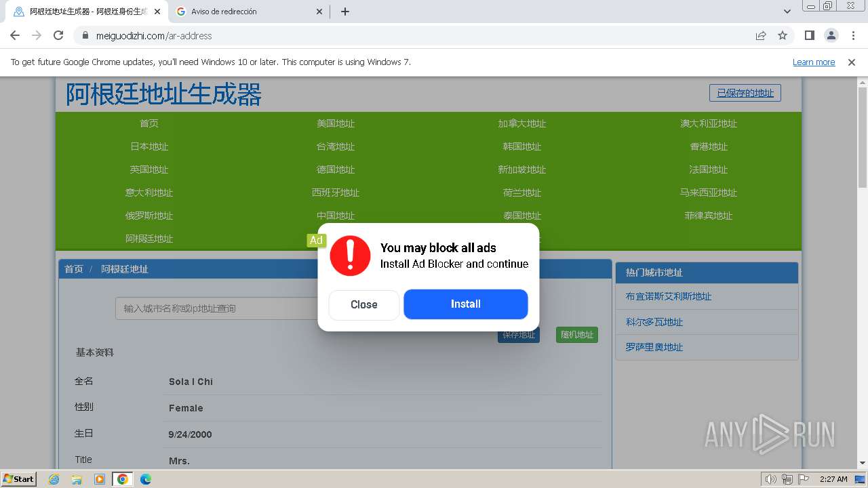This screenshot has height=488, width=868.
Task: Open File Explorer from the taskbar
Action: [77, 479]
